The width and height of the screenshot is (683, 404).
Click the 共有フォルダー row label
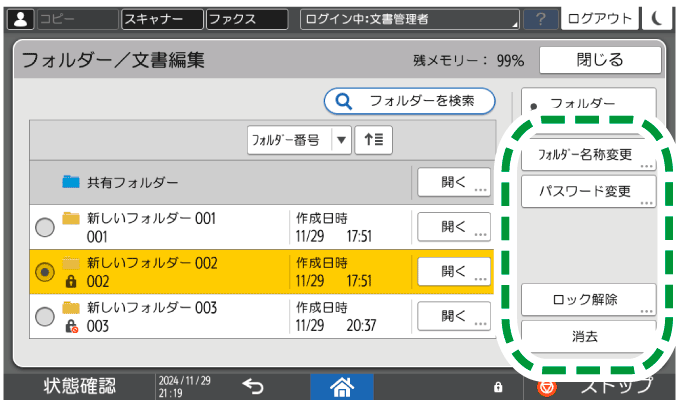(x=132, y=182)
